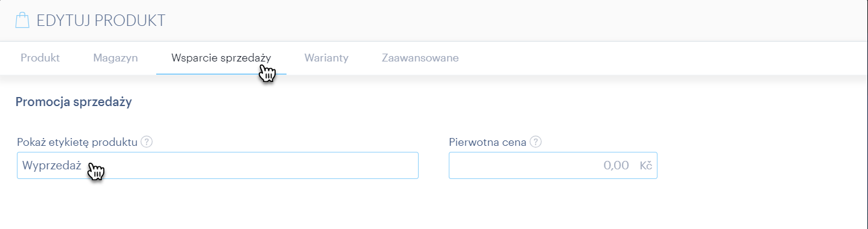Click the Pokaż etykietę produktu label text
This screenshot has width=868, height=229.
[x=78, y=142]
